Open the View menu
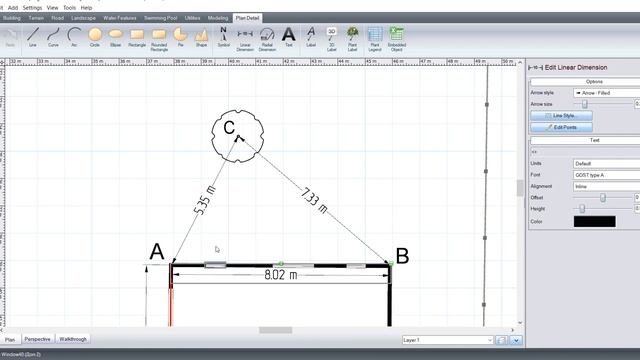The height and width of the screenshot is (360, 640). [x=52, y=8]
